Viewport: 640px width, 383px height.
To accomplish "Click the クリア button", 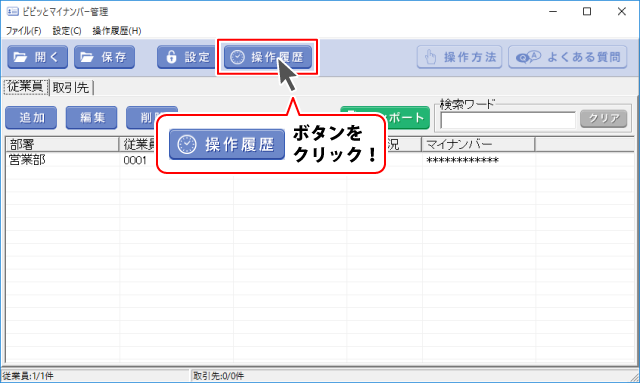I will (604, 118).
